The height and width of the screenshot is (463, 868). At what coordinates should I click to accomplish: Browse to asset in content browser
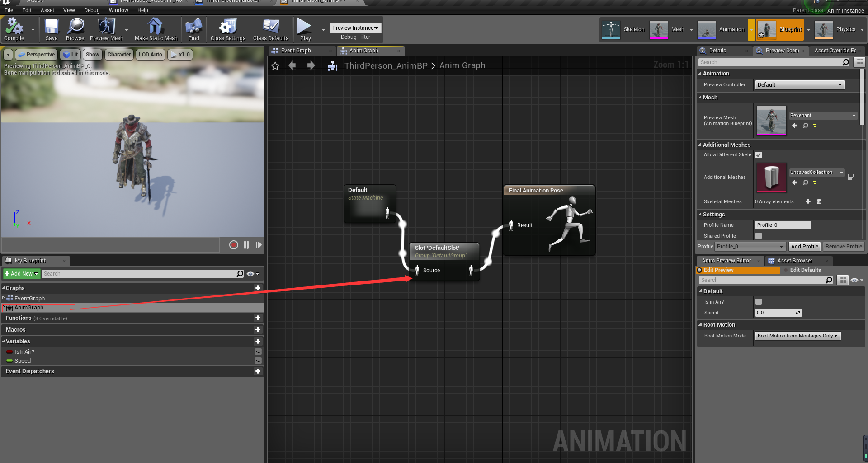click(75, 30)
